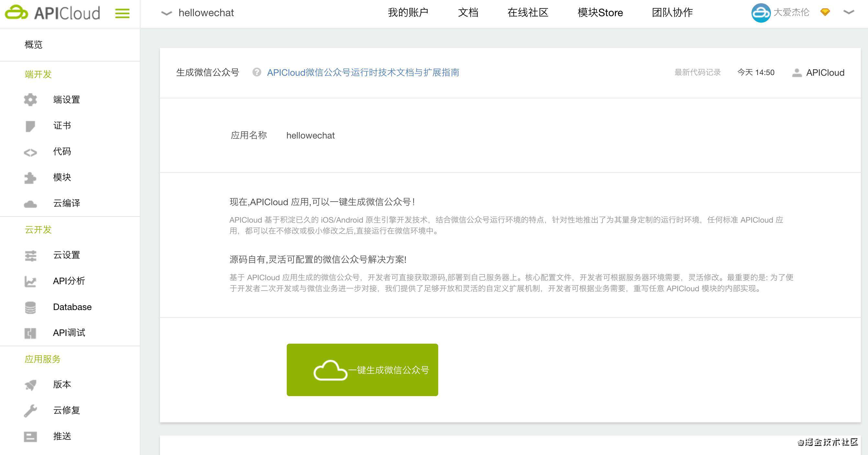
Task: Open 团队协作 in top navigation
Action: pos(672,13)
